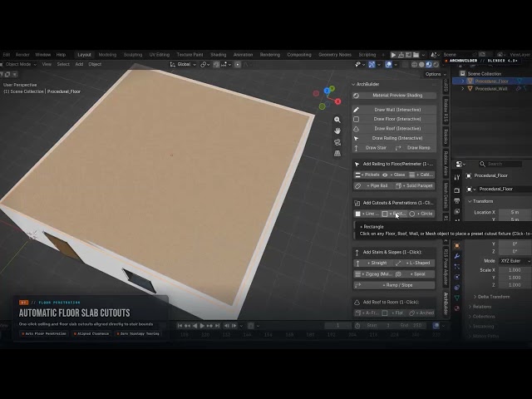The image size is (532, 399).
Task: Click the Scale X value field
Action: point(515,270)
